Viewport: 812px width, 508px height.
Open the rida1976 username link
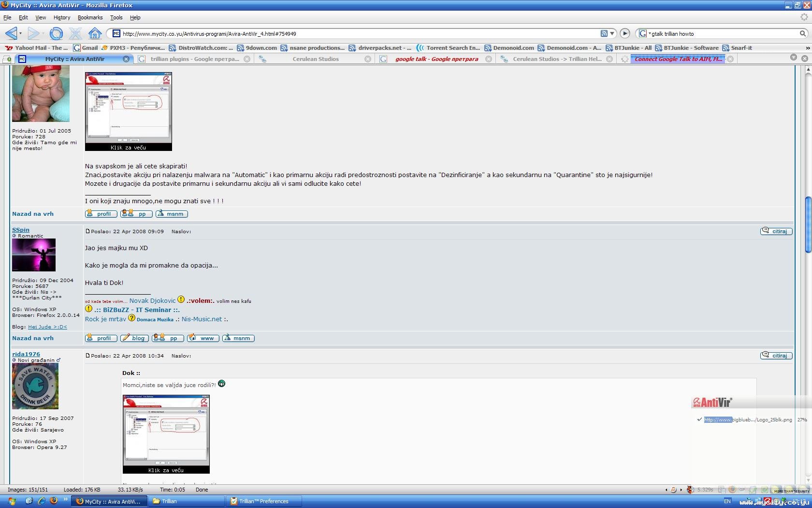(x=26, y=354)
